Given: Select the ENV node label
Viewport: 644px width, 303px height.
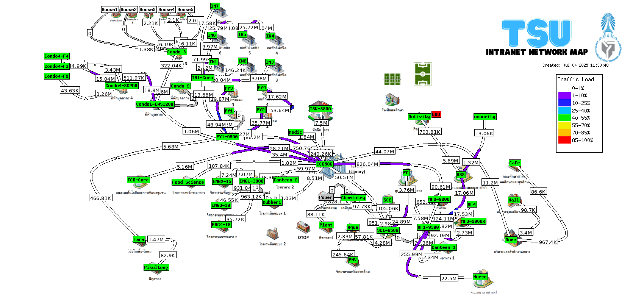Looking at the screenshot, I should (x=353, y=260).
